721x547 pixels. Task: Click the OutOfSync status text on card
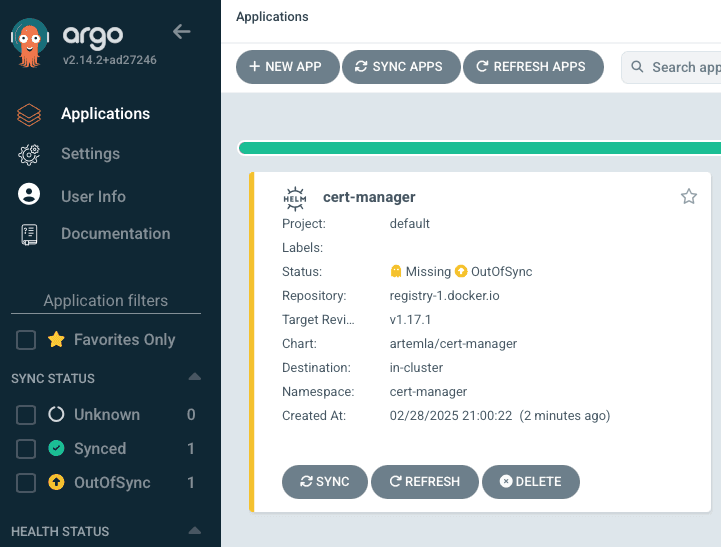(x=501, y=272)
